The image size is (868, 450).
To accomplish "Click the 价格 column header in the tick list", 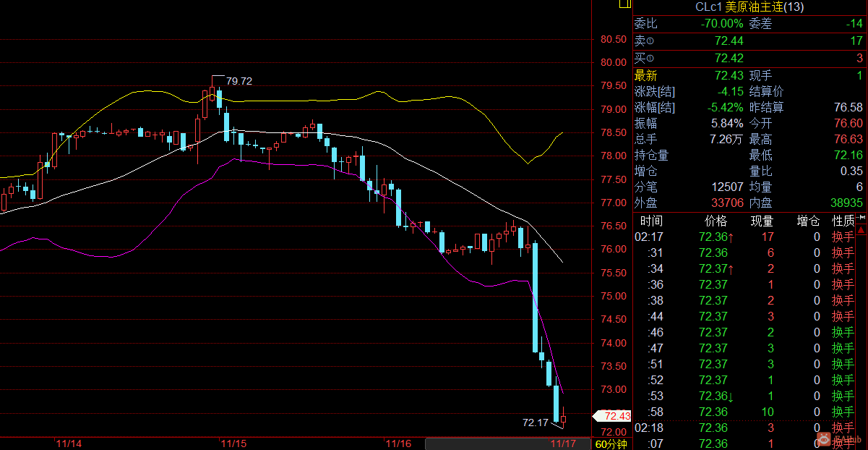I will pos(716,221).
